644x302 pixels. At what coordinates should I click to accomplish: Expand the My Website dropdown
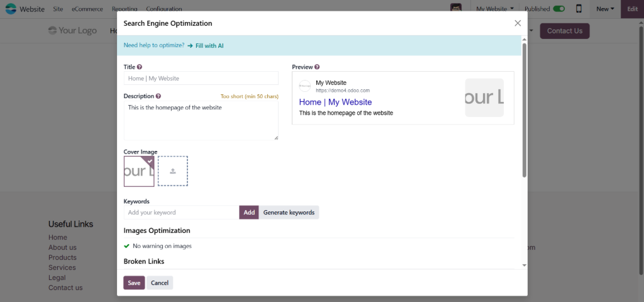click(x=495, y=9)
